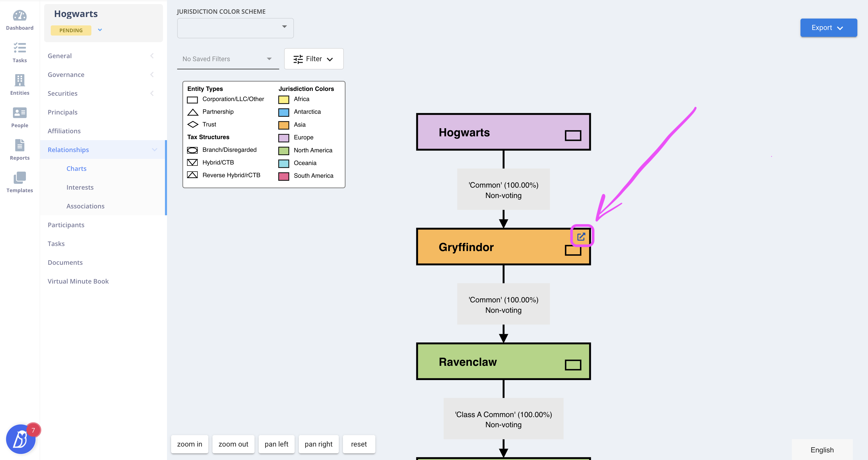
Task: Expand the PENDING status dropdown arrow
Action: click(x=100, y=30)
